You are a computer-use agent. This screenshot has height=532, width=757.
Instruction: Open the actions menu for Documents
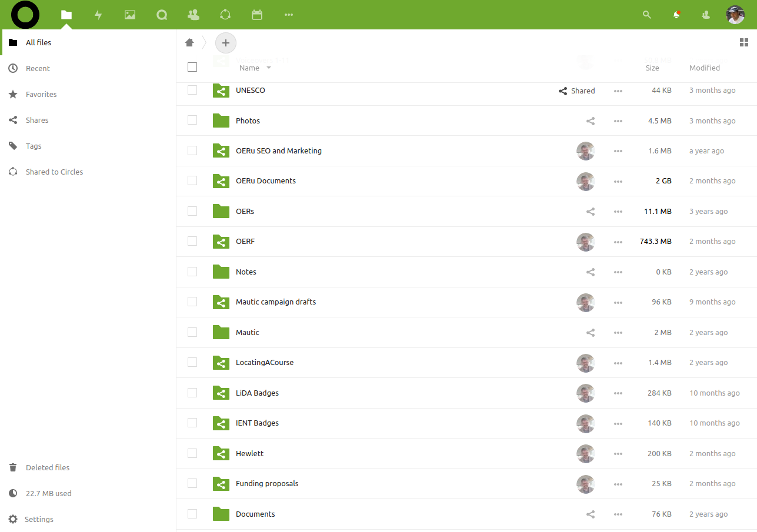618,514
